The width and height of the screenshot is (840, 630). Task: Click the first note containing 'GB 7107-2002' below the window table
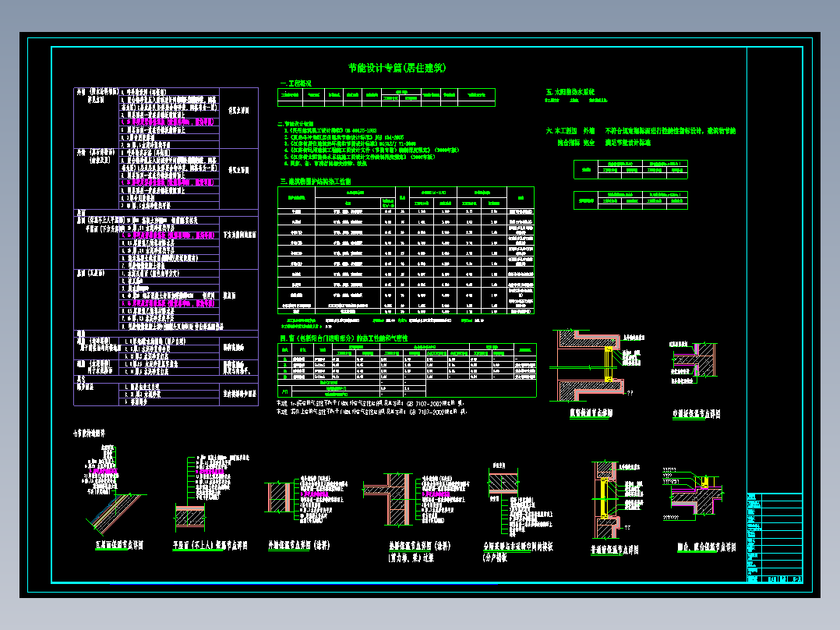click(371, 403)
